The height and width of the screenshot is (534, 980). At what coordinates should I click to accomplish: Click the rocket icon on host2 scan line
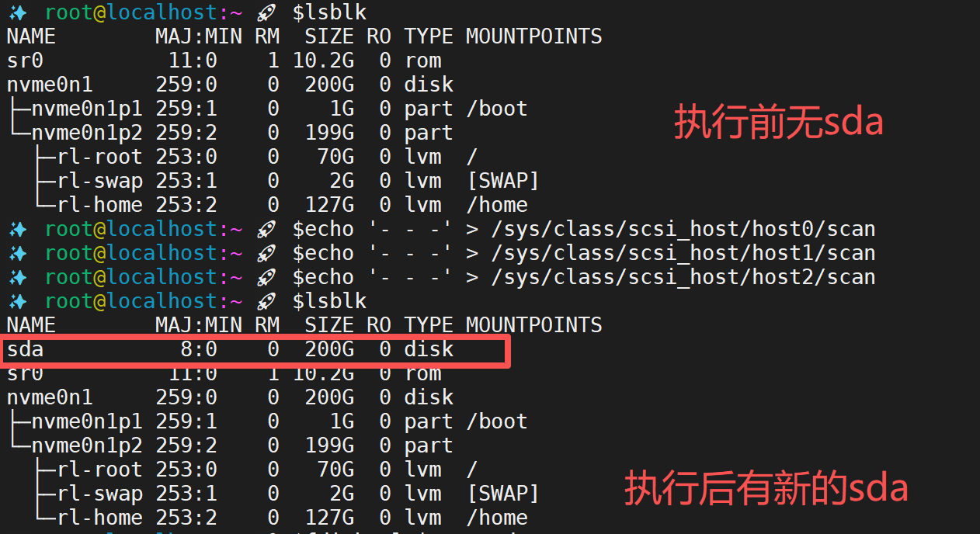click(x=266, y=277)
